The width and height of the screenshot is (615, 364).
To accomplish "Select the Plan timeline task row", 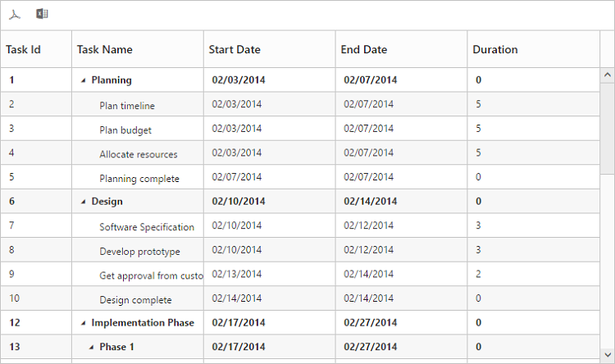I will [x=127, y=105].
